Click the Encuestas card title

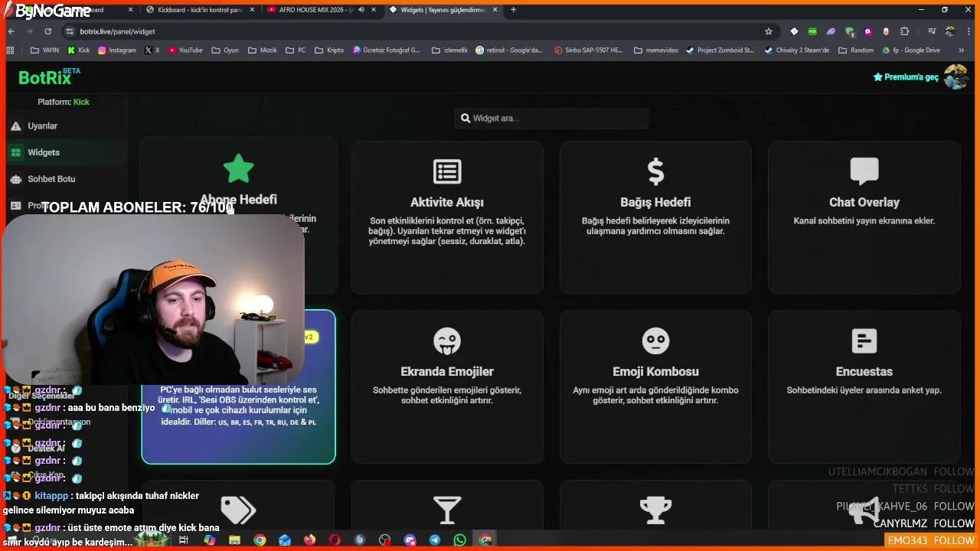pyautogui.click(x=864, y=372)
